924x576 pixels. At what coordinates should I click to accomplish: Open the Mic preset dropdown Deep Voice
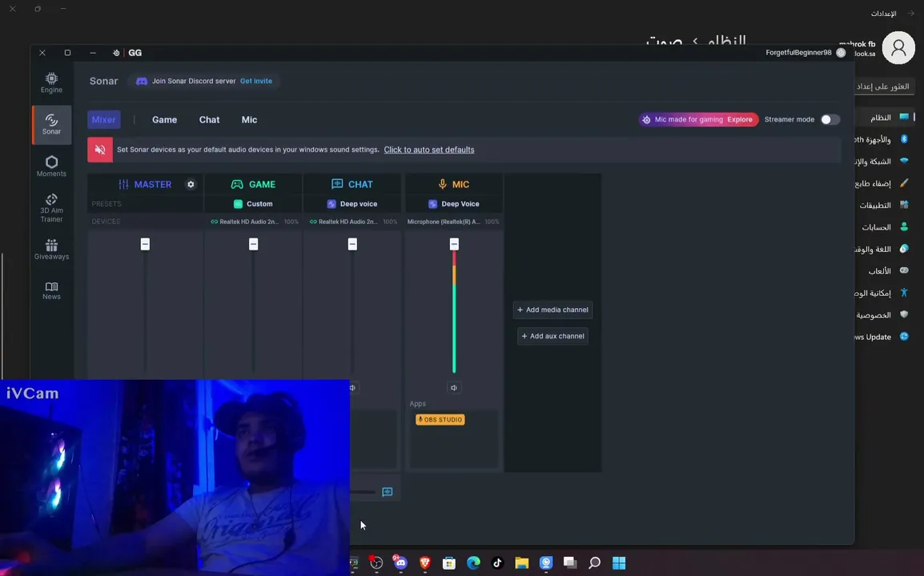(x=454, y=204)
